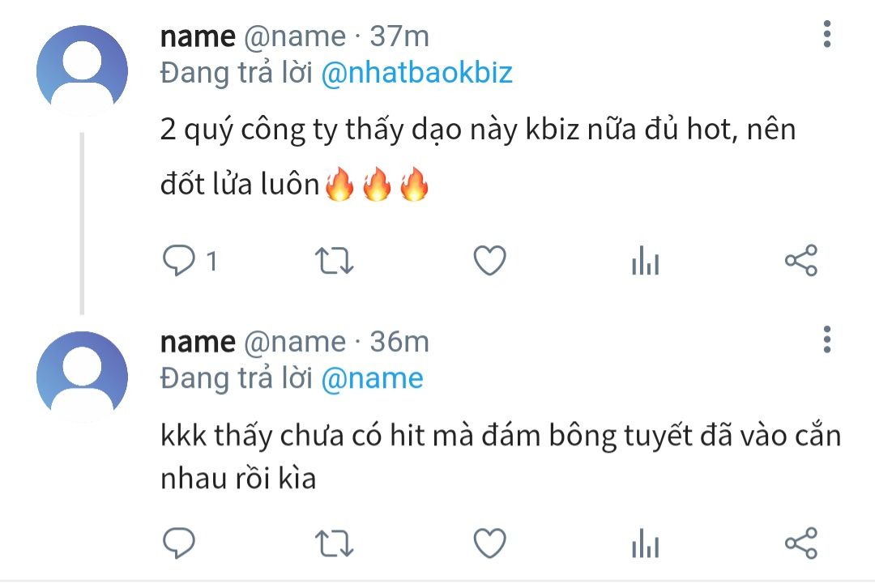Open the 37m timestamp of the tweet
Viewport: 875px width, 588px height.
(x=399, y=36)
